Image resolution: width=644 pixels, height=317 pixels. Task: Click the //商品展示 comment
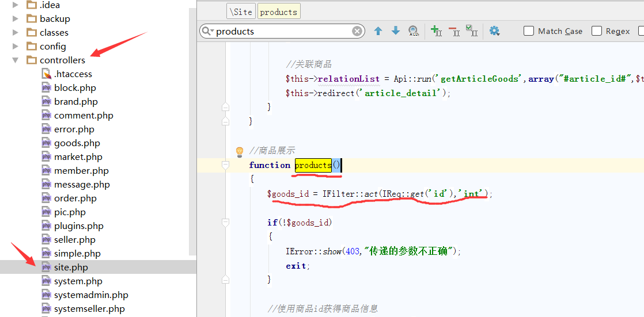coord(272,151)
